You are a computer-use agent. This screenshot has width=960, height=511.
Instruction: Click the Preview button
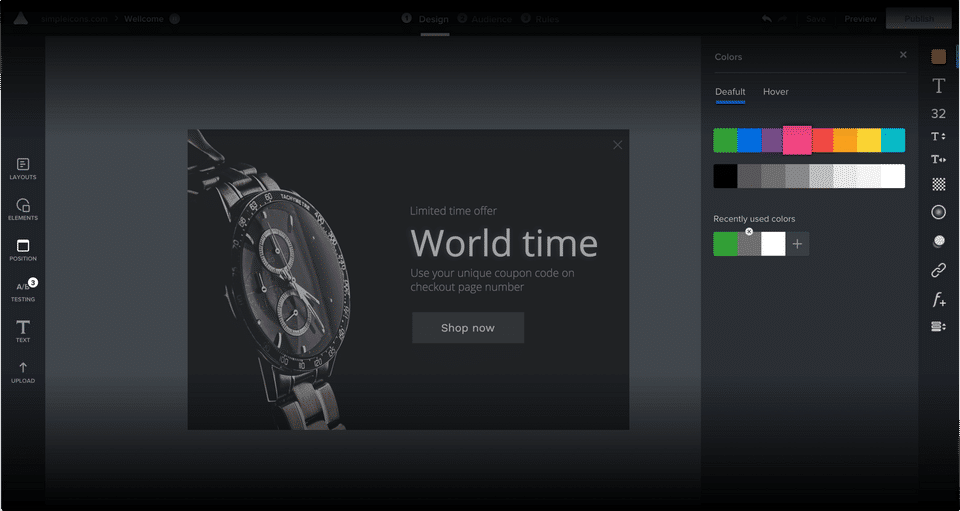tap(860, 19)
